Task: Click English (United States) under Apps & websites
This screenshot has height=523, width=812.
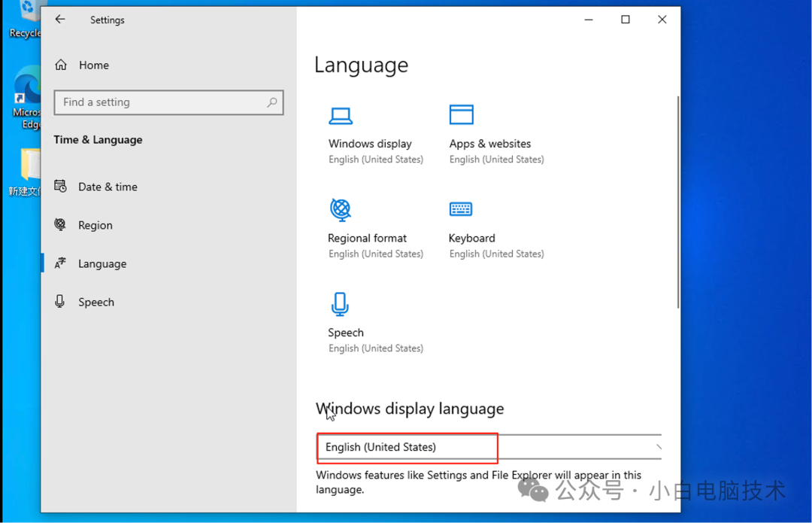Action: point(497,160)
